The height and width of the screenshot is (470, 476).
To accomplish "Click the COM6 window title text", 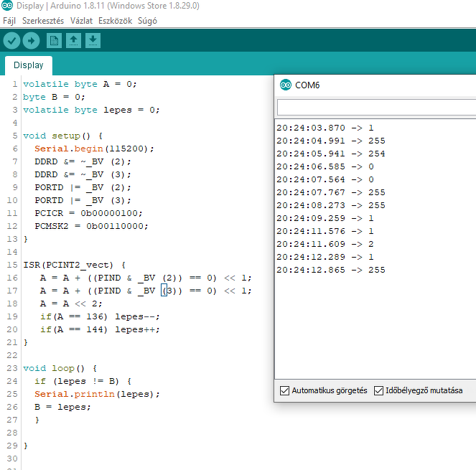I will point(307,85).
